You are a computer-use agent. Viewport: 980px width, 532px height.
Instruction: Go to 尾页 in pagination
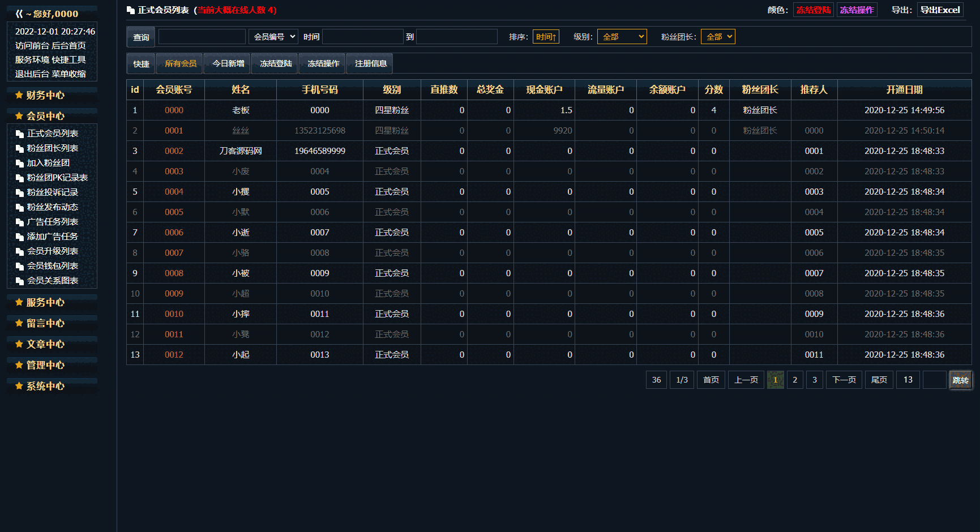879,380
